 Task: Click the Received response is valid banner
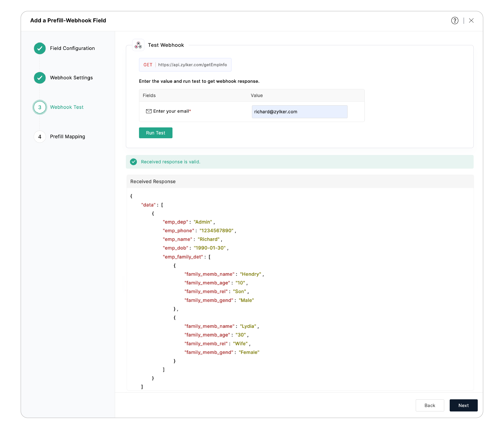click(170, 162)
